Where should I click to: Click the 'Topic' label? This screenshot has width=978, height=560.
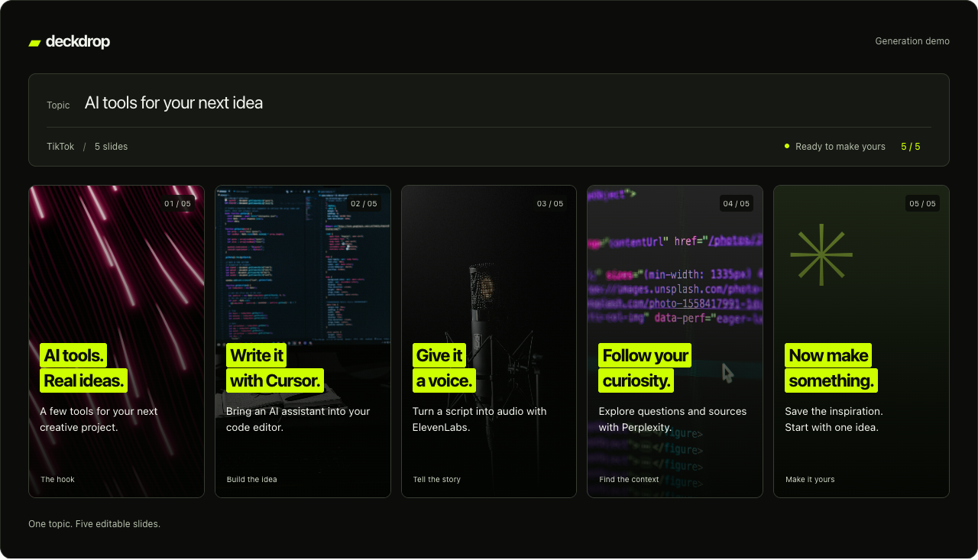coord(58,105)
